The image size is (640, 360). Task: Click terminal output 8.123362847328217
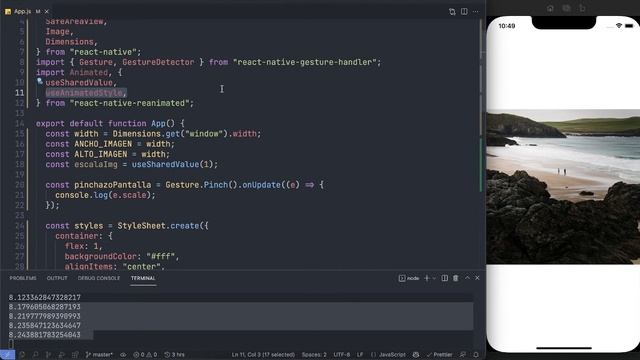pyautogui.click(x=44, y=297)
